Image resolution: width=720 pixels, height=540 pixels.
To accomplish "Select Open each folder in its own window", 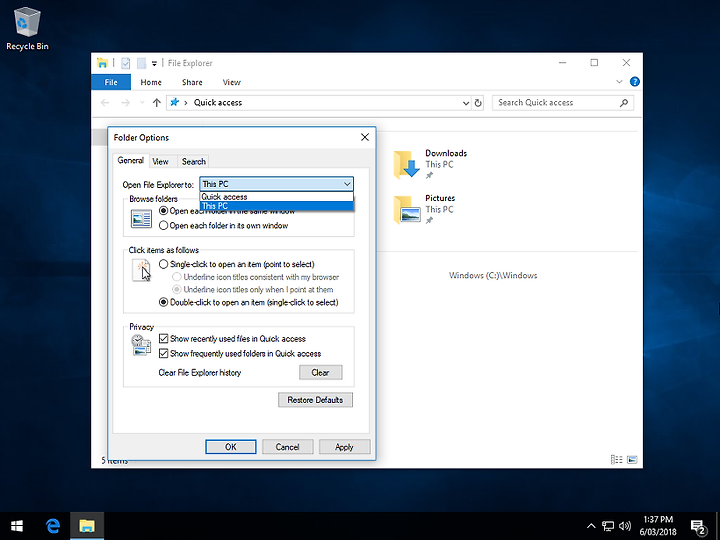I will click(224, 225).
